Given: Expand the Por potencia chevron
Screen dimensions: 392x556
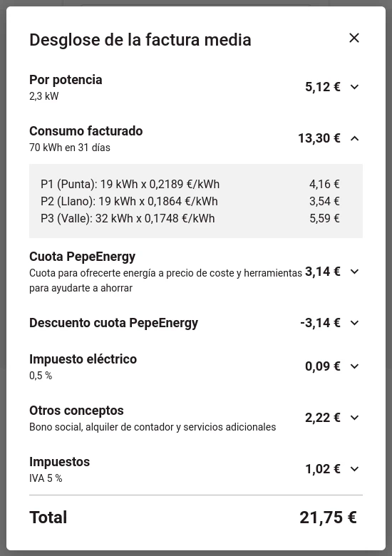Looking at the screenshot, I should tap(354, 87).
